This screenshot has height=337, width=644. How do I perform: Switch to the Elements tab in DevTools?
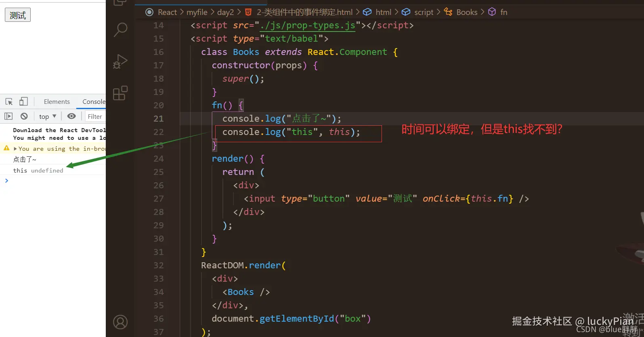click(57, 101)
